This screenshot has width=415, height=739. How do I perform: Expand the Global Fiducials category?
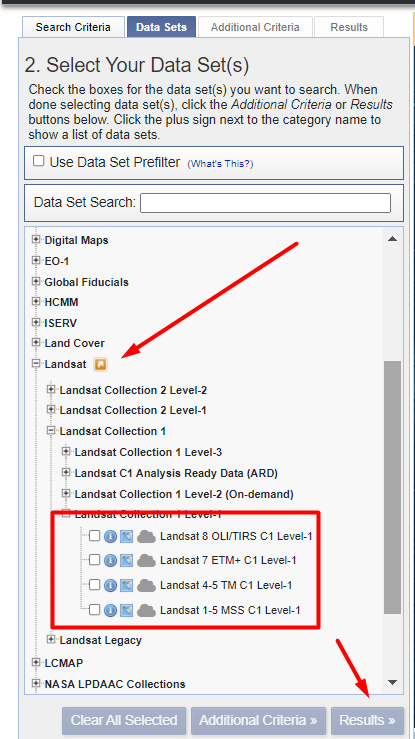(36, 281)
